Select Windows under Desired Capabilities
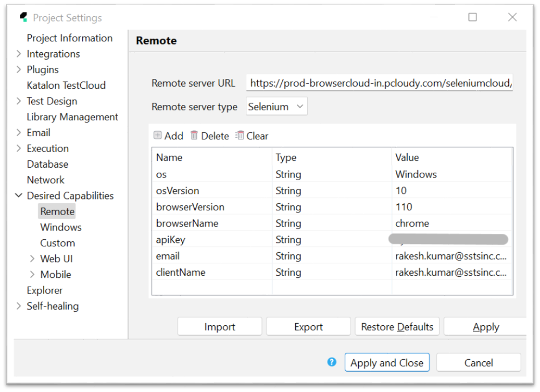Viewport: 540px width, 392px height. pyautogui.click(x=61, y=227)
